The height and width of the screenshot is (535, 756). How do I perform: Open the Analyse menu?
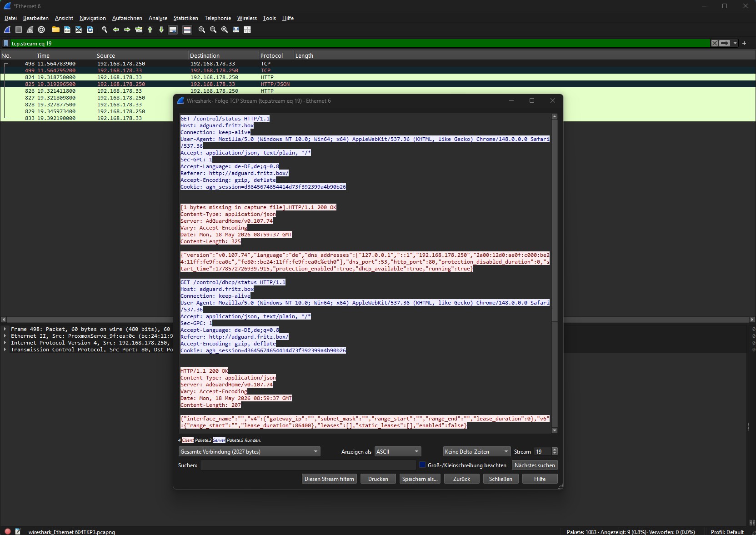coord(158,18)
